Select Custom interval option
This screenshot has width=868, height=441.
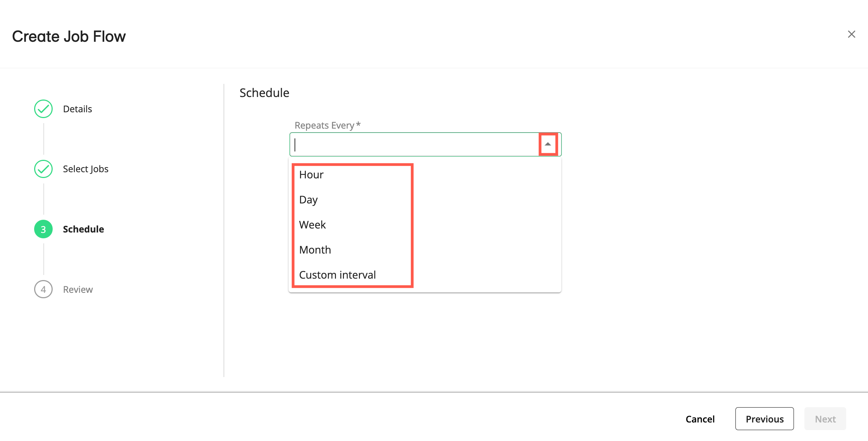337,275
